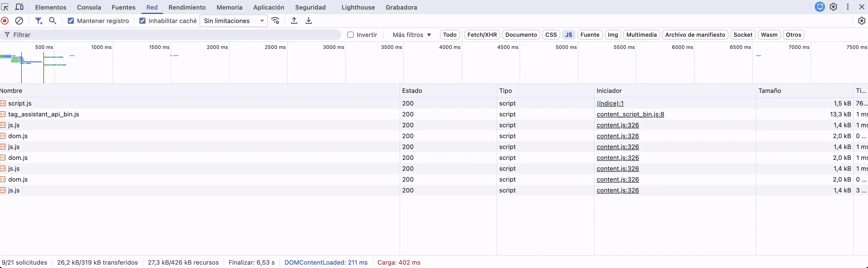
Task: Click the script icon beside script.js
Action: pos(3,103)
